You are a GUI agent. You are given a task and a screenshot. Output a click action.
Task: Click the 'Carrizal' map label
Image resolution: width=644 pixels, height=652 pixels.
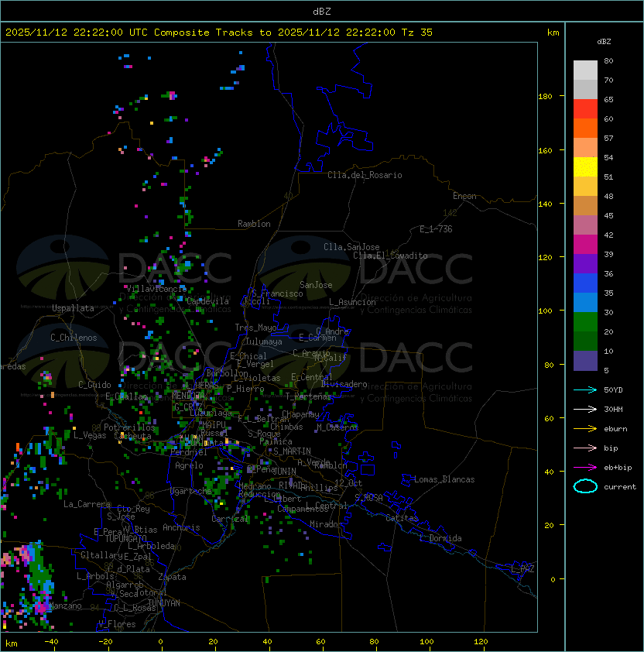point(230,519)
